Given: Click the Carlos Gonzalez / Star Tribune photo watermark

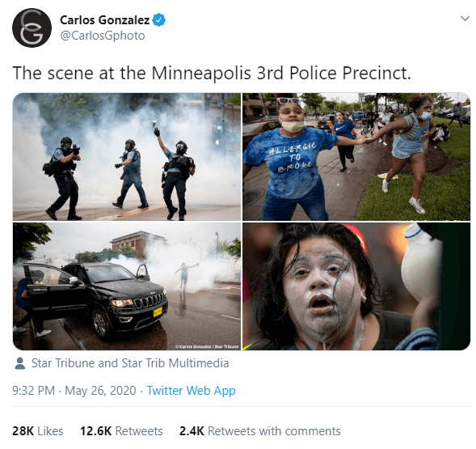Looking at the screenshot, I should click(x=207, y=346).
